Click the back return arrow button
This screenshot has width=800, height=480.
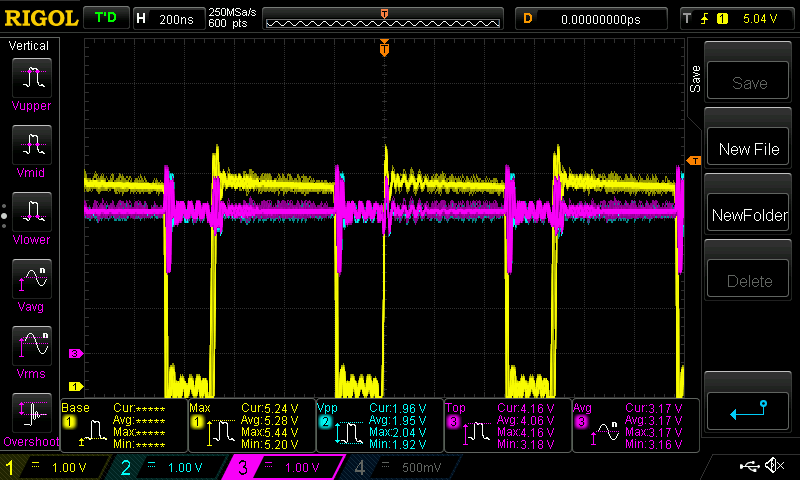click(747, 411)
